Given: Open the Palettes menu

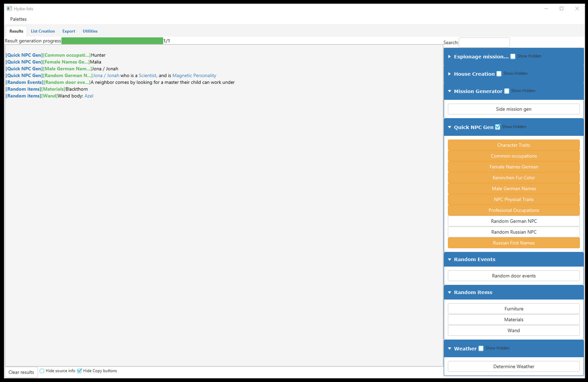Looking at the screenshot, I should tap(18, 19).
